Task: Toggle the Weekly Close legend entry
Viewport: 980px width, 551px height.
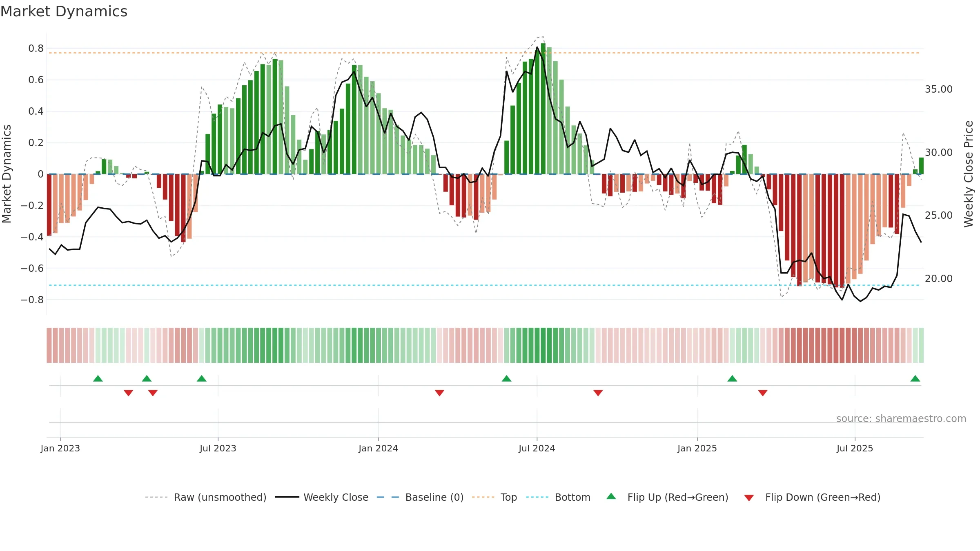Action: point(321,497)
